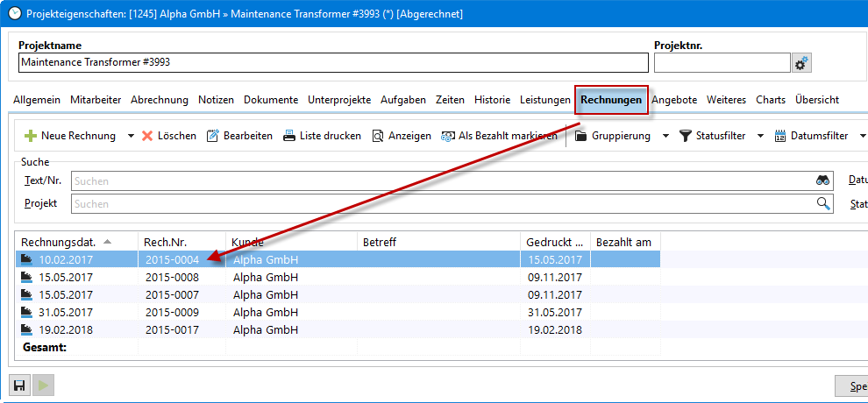Open the Angebote tab
Screen dimensions: 868x403
[674, 100]
